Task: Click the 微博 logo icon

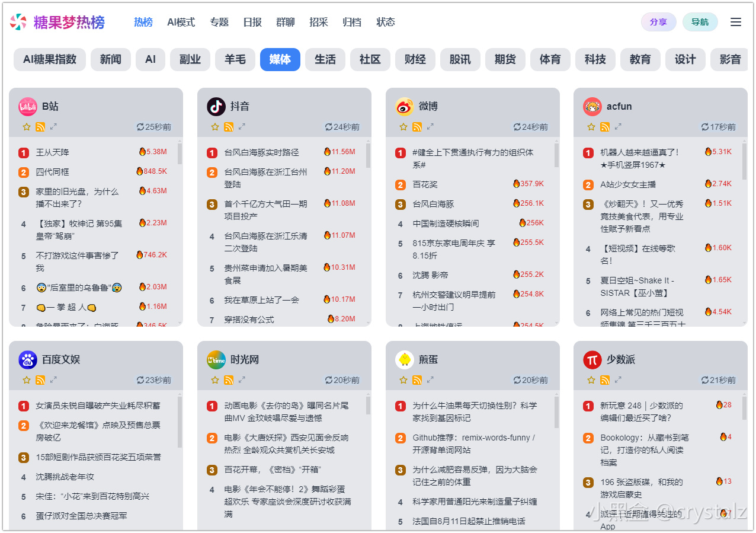Action: 405,107
